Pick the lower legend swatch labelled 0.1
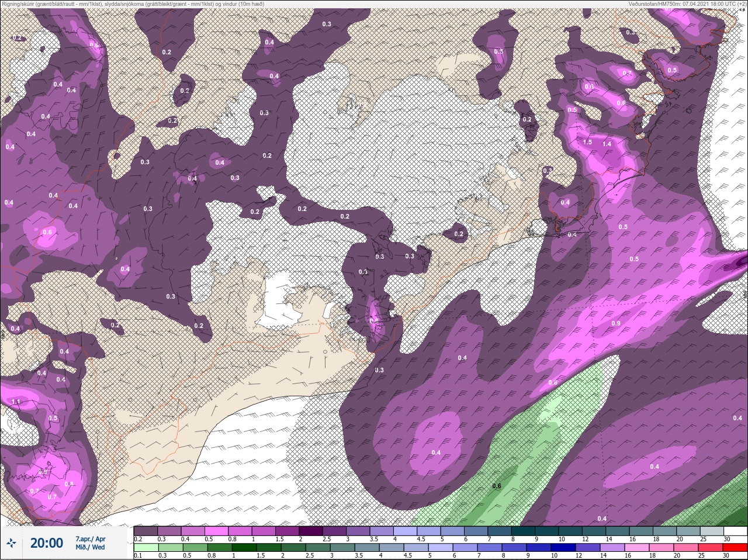748x560 pixels. (x=146, y=547)
